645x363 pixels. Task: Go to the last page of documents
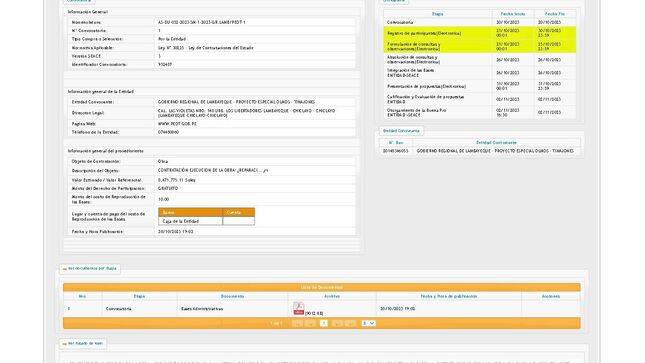[x=350, y=323]
